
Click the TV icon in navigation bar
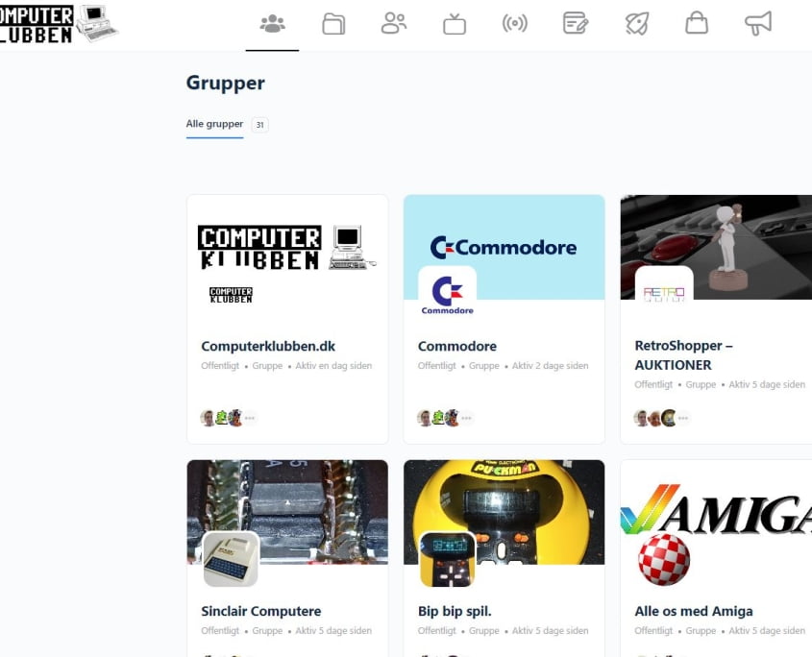pos(455,24)
